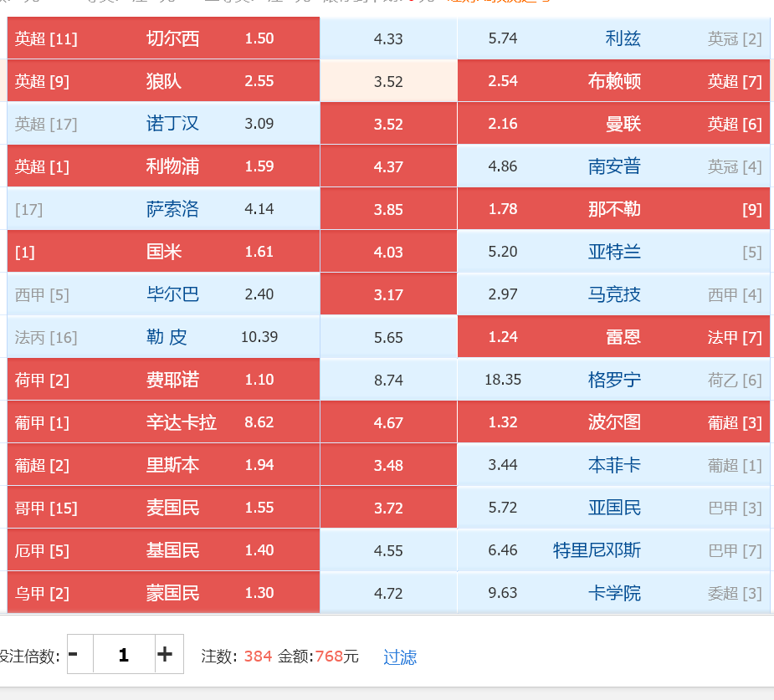
Task: Select 卡学院 away win odds 9.63
Action: [613, 592]
